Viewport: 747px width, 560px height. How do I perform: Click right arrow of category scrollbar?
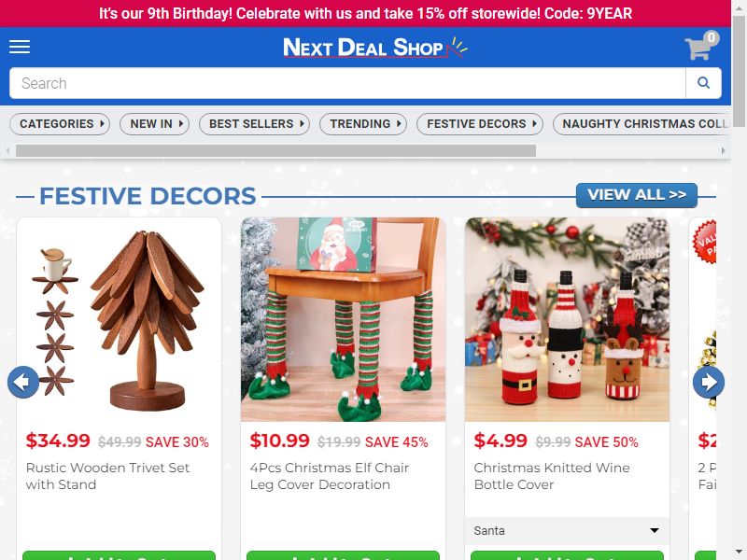point(723,151)
